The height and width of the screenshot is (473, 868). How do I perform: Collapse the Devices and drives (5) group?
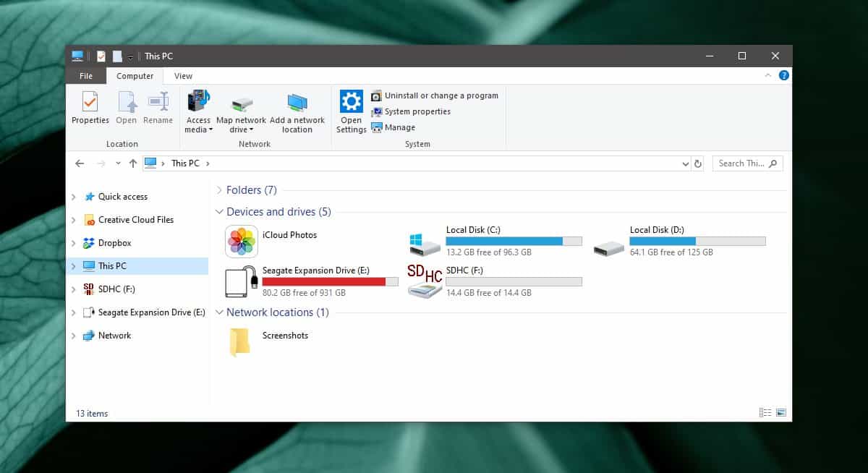220,212
